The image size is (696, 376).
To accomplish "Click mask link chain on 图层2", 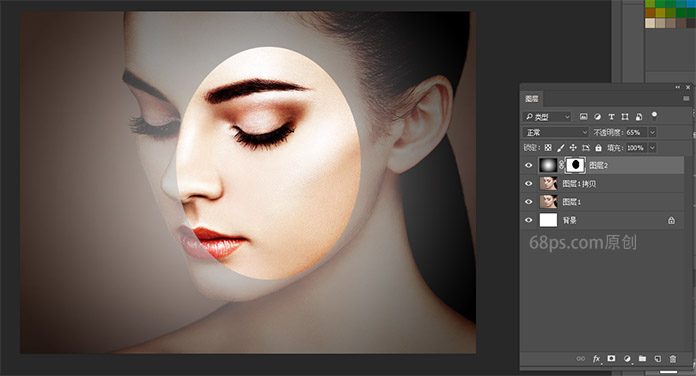I will (x=561, y=165).
